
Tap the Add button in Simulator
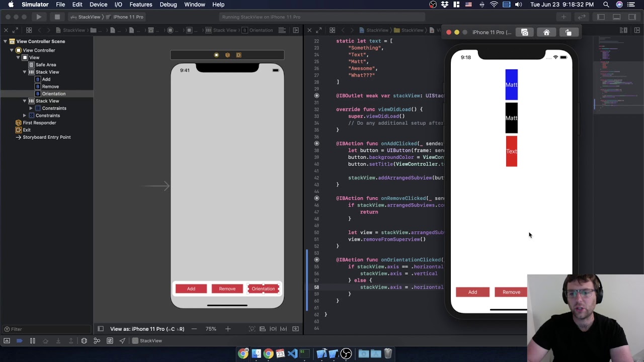[x=472, y=292]
